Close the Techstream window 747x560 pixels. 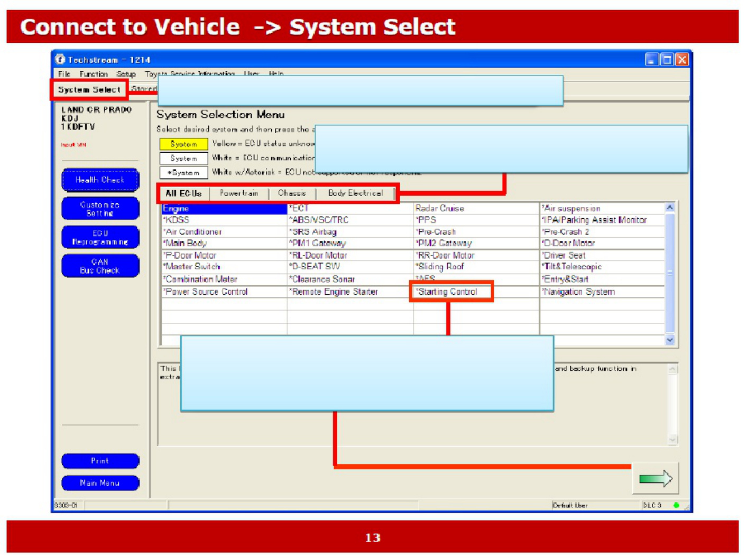click(x=682, y=59)
